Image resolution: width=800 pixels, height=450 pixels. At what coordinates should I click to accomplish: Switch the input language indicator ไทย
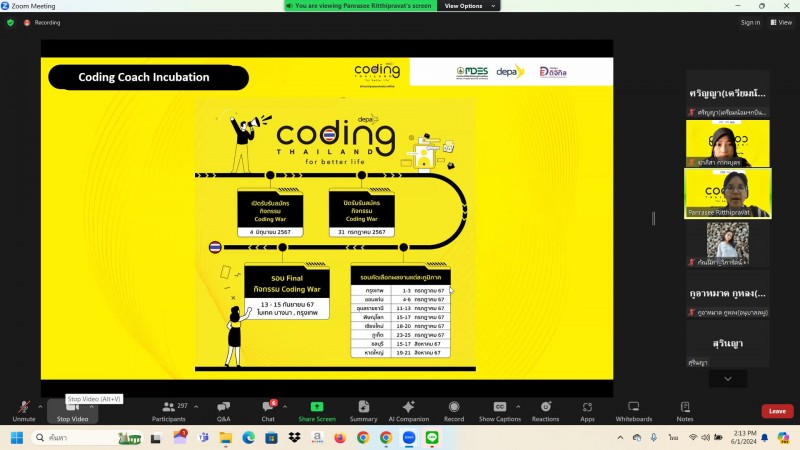pos(673,437)
